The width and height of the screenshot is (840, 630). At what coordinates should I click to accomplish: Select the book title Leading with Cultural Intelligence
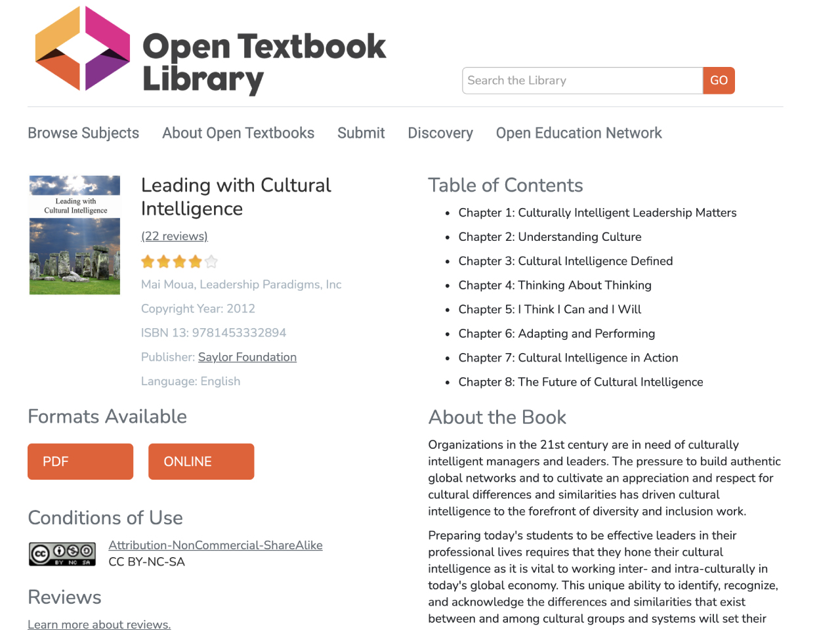point(236,197)
